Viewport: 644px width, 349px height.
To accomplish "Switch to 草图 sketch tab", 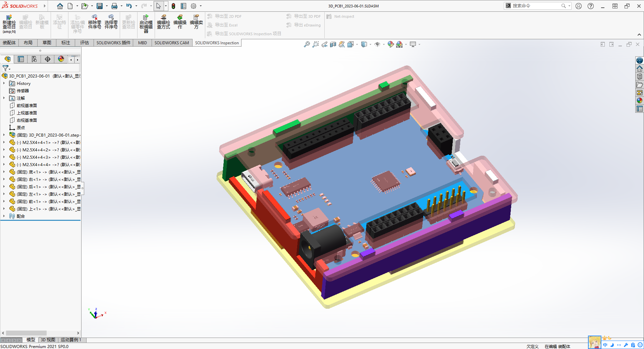I will point(47,43).
